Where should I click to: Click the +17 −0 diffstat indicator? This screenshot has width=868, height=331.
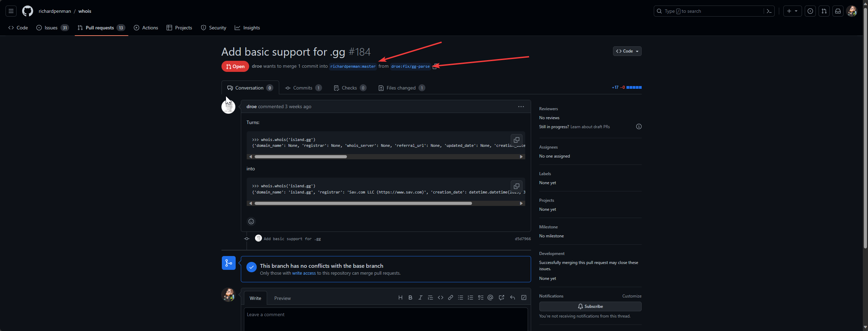[626, 87]
